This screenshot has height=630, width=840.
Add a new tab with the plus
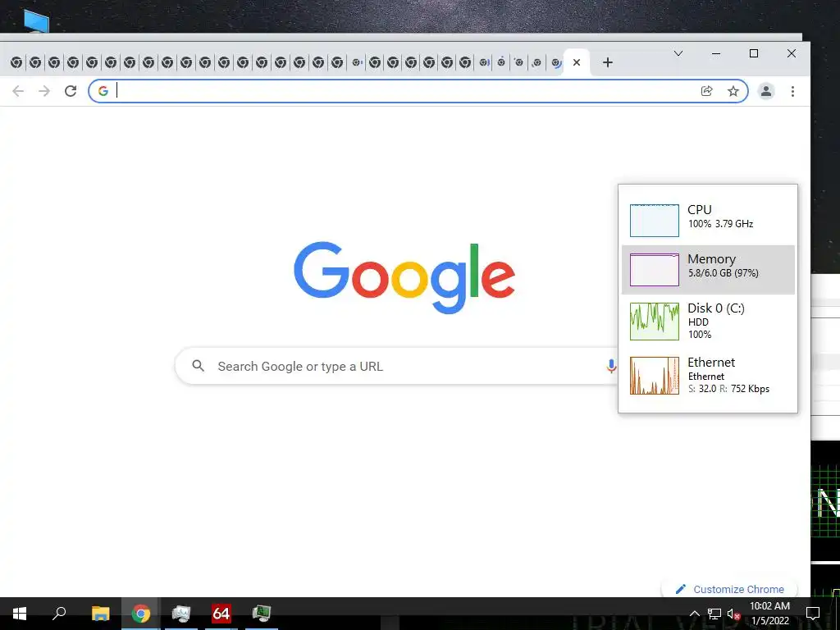(x=608, y=62)
